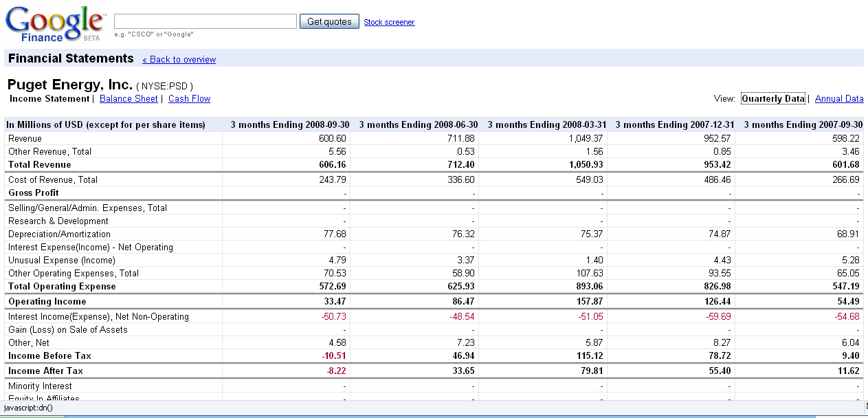Click the Net Non-Operating value -50.73
Image resolution: width=868 pixels, height=418 pixels.
[334, 316]
